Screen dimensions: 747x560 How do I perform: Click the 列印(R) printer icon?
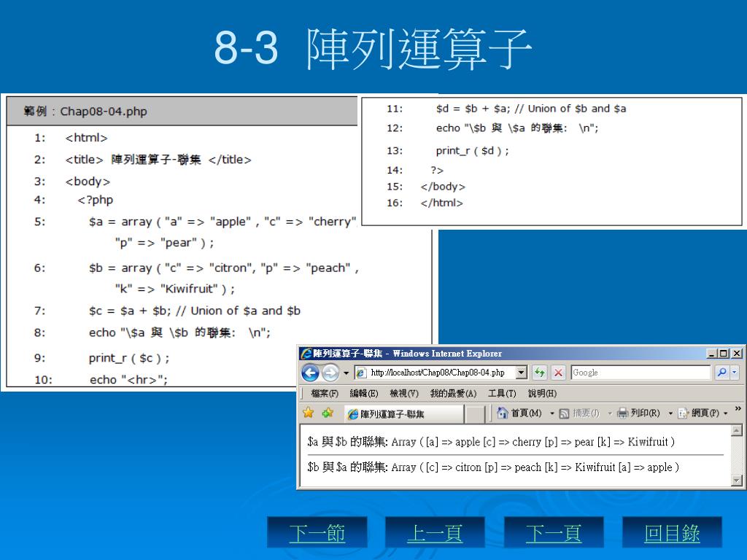point(622,413)
